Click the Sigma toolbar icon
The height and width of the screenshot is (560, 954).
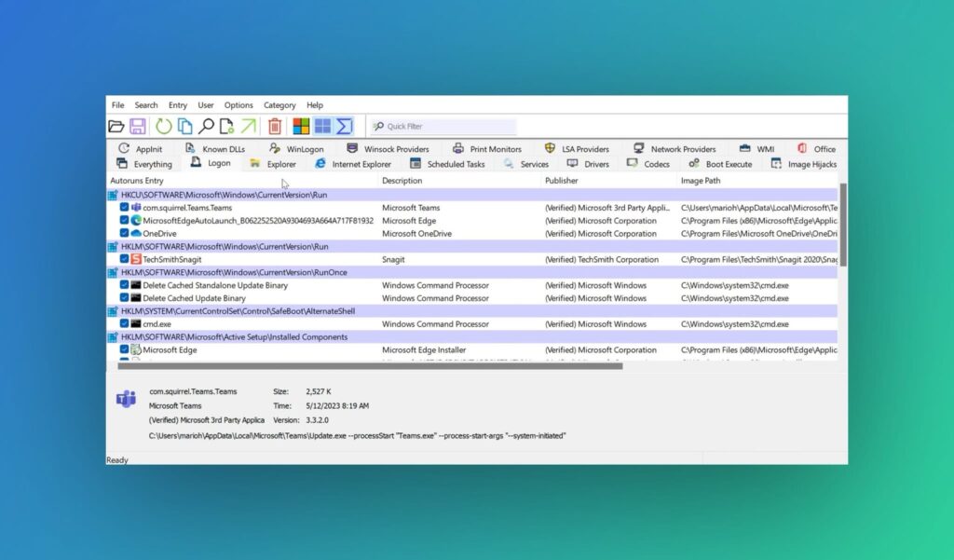pos(344,127)
